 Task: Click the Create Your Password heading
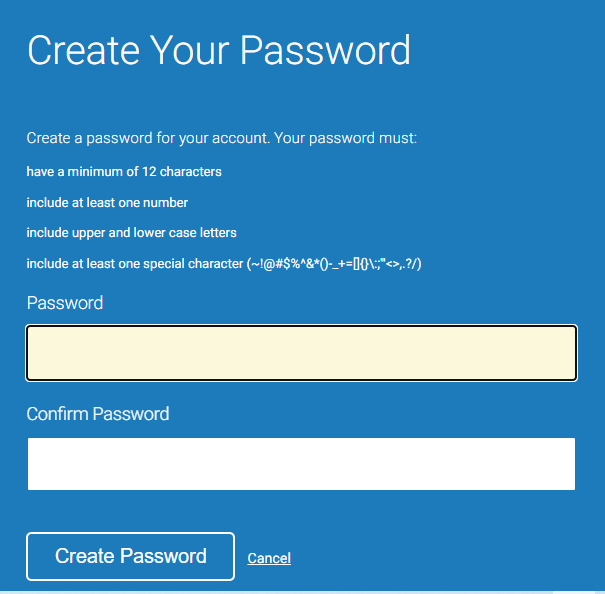point(219,50)
